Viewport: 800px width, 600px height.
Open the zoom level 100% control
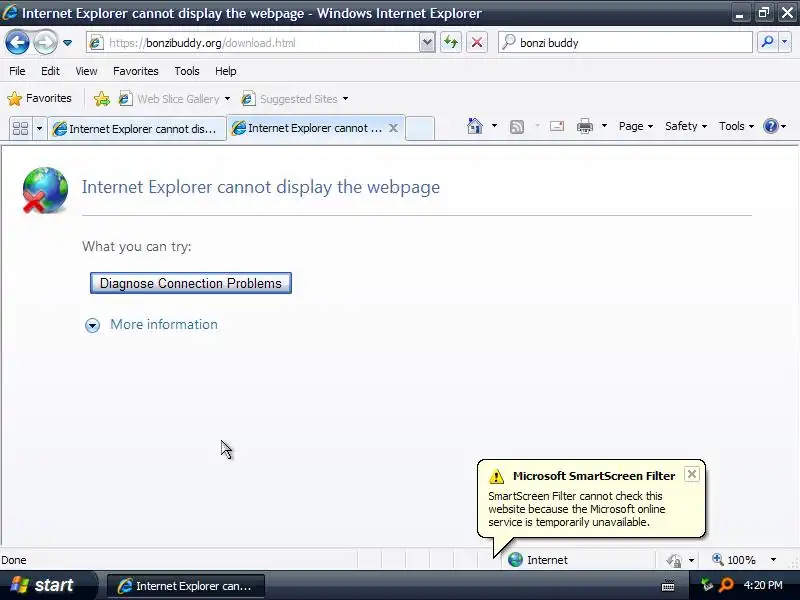[x=734, y=560]
